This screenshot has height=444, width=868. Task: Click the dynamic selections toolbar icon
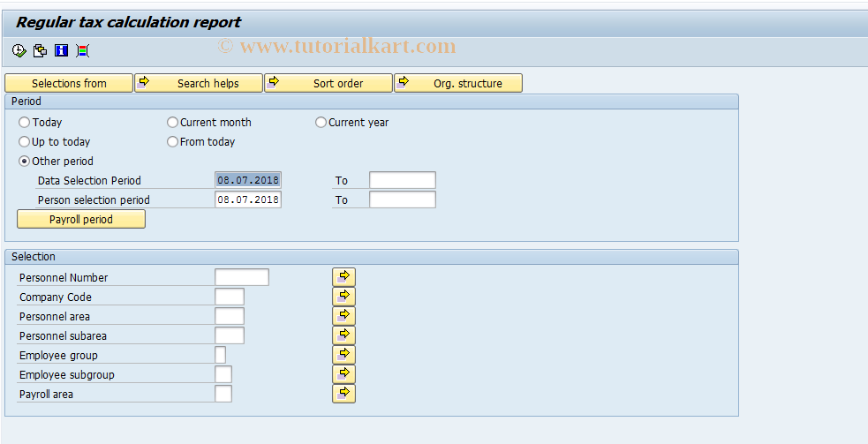82,51
